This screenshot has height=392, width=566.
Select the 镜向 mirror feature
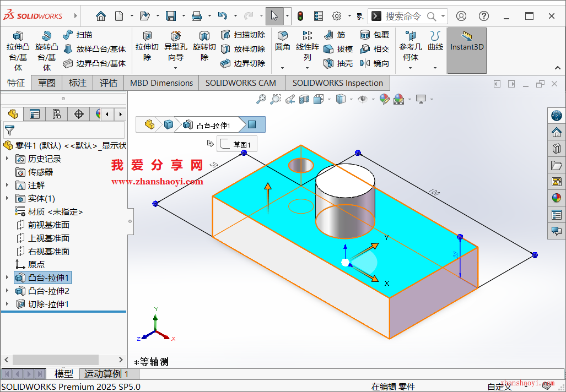point(375,63)
